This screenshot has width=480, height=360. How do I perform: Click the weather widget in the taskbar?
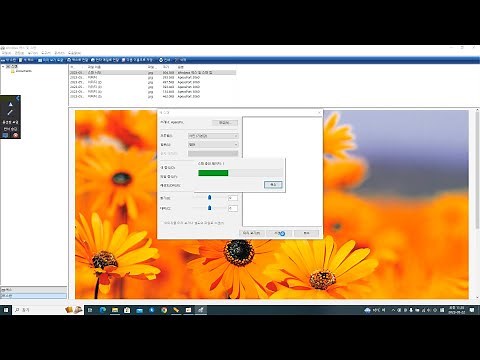coord(375,310)
